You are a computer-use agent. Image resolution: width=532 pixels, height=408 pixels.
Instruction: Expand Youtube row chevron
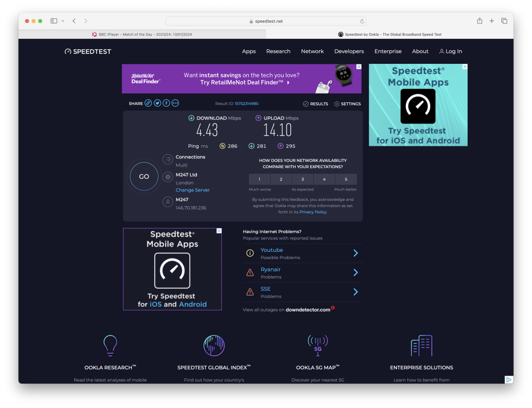355,253
